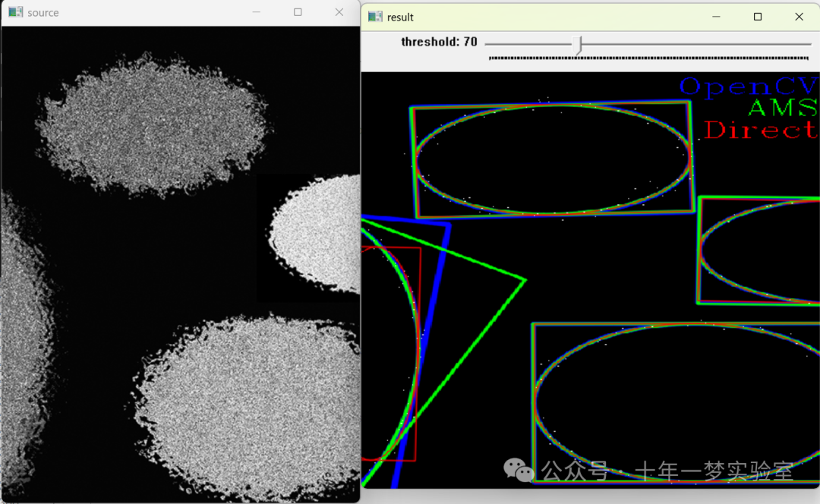Click the blue "OpenCV" legend text
This screenshot has width=820, height=504.
click(749, 87)
